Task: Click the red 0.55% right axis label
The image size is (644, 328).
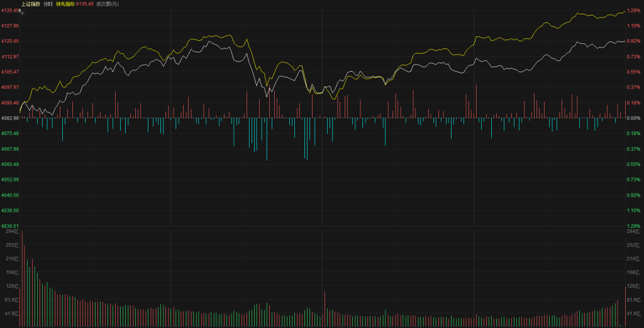Action: click(x=633, y=72)
